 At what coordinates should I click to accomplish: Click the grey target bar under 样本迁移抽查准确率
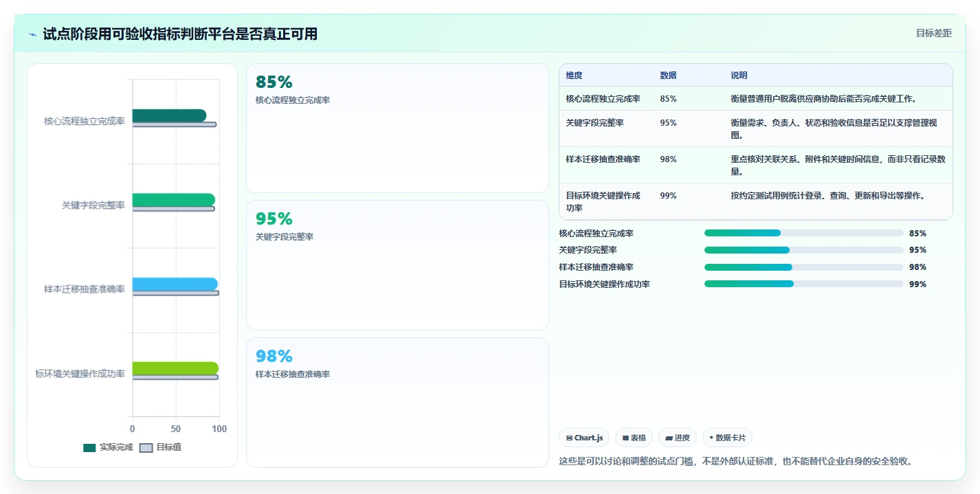(176, 293)
